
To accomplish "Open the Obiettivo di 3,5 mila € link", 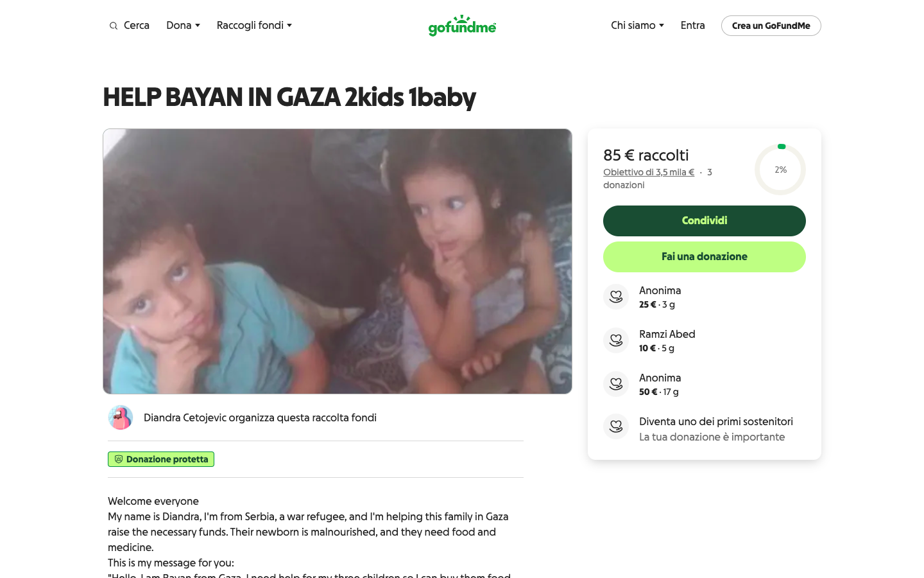I will (649, 172).
